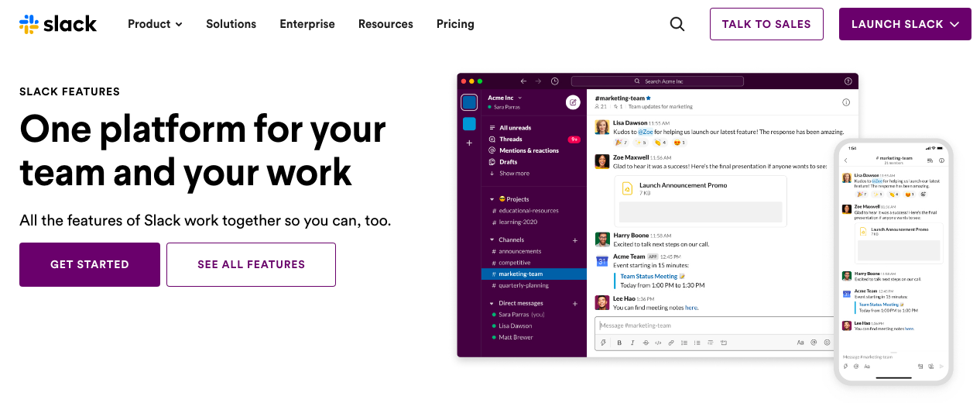Click the lightning shortcuts icon in composer

[604, 343]
